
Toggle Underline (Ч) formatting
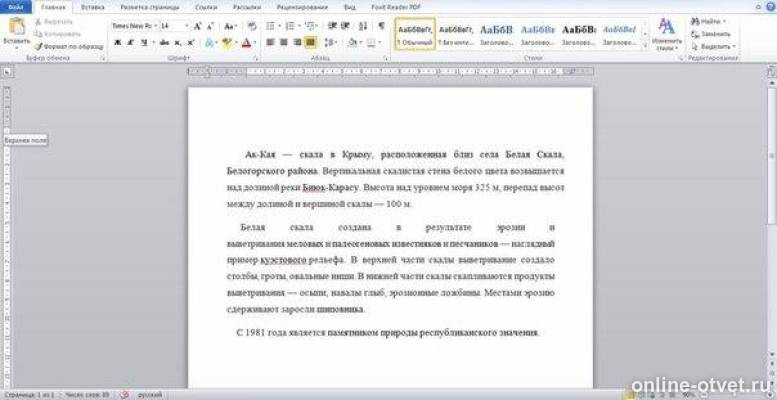point(143,43)
